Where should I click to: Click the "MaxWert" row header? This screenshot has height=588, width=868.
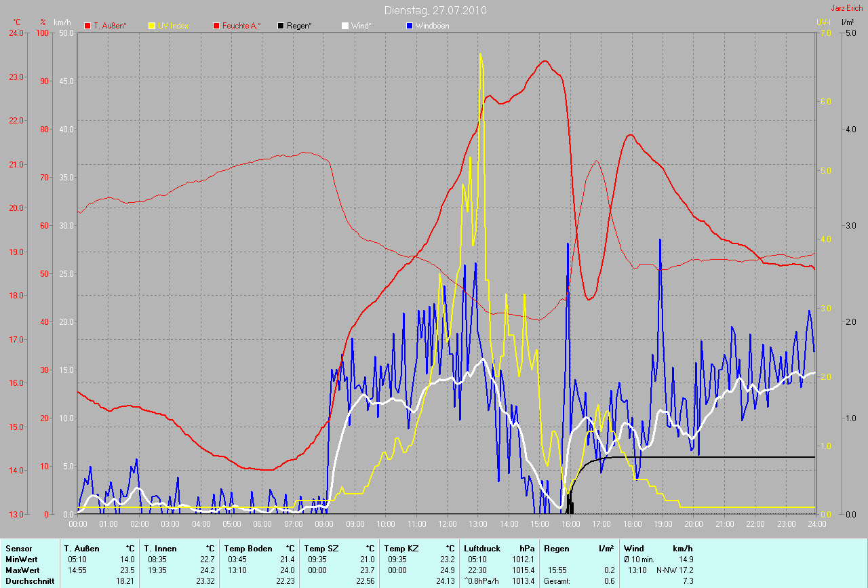(22, 570)
